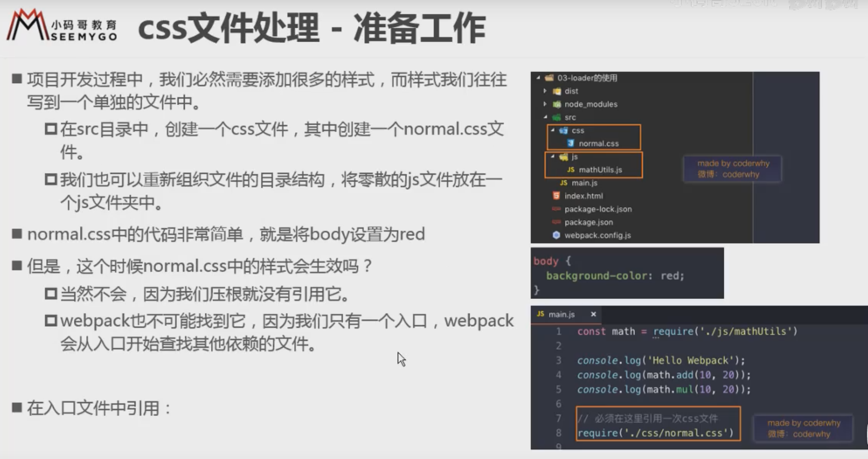Viewport: 868px width, 459px height.
Task: Open index.html from the file tree
Action: click(x=584, y=196)
